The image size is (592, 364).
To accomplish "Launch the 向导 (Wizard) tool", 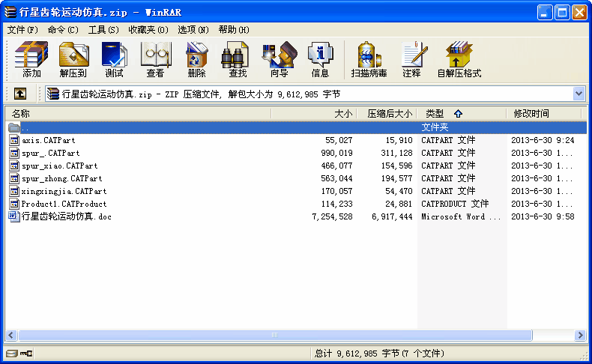I will coord(279,60).
